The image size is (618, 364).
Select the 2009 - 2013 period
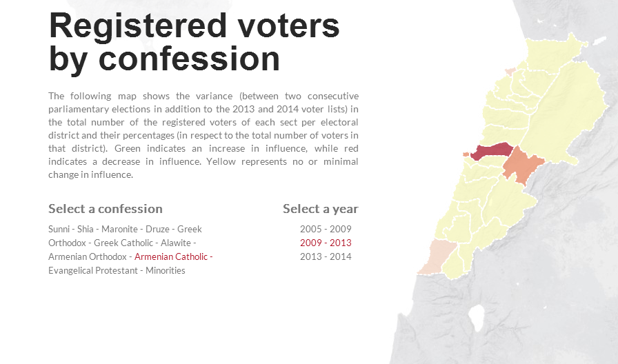coord(326,243)
